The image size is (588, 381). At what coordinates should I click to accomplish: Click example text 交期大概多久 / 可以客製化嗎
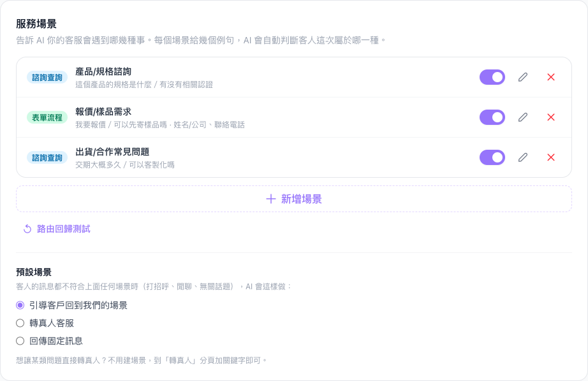125,165
